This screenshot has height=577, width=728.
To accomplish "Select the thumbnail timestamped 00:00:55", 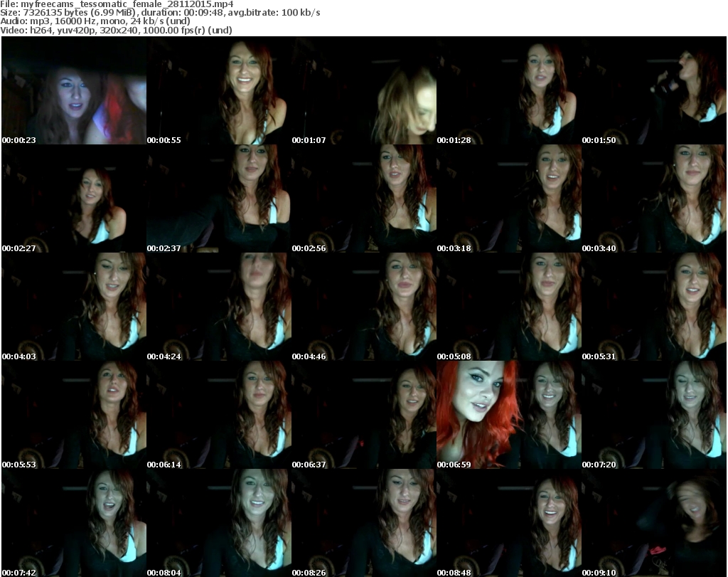I will coord(219,90).
